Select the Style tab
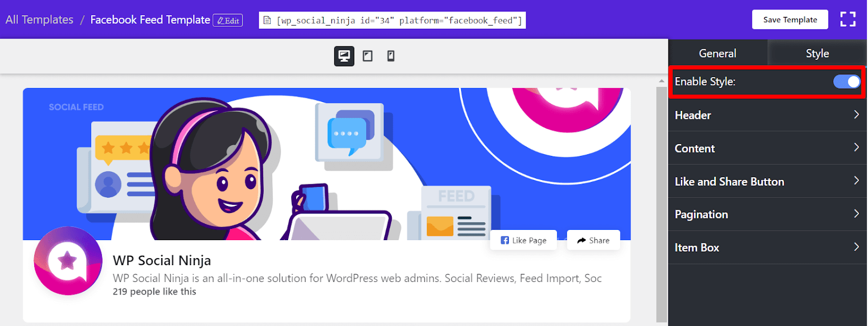The width and height of the screenshot is (868, 326). pyautogui.click(x=817, y=53)
